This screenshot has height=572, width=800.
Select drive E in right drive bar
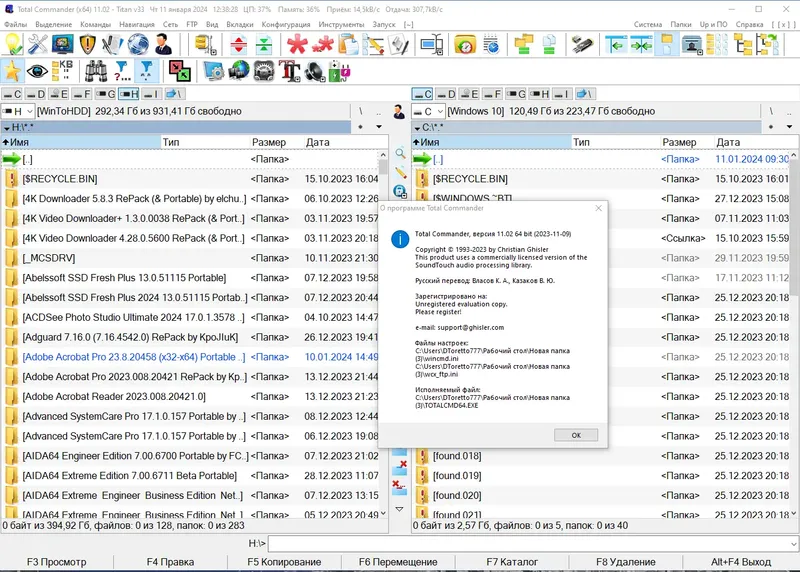click(469, 94)
